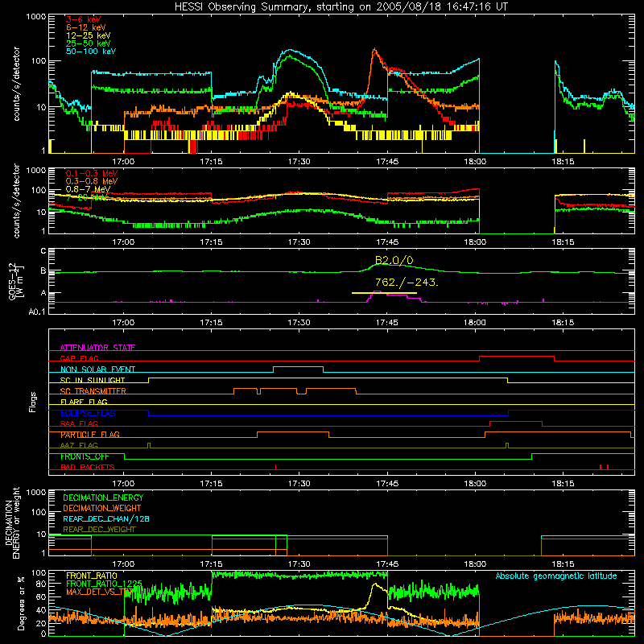
Task: Select the 25-50 keV legend label
Action: [89, 43]
